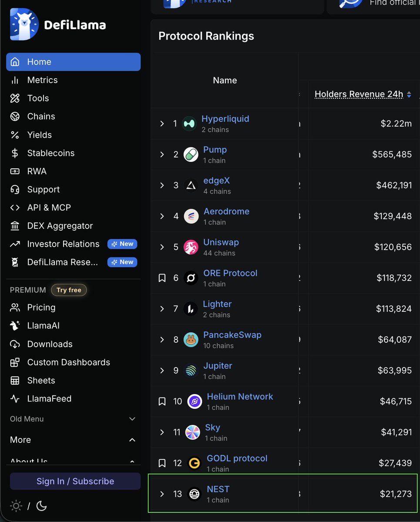Viewport: 420px width, 522px height.
Task: Bookmark the Helium Network row
Action: (x=162, y=402)
